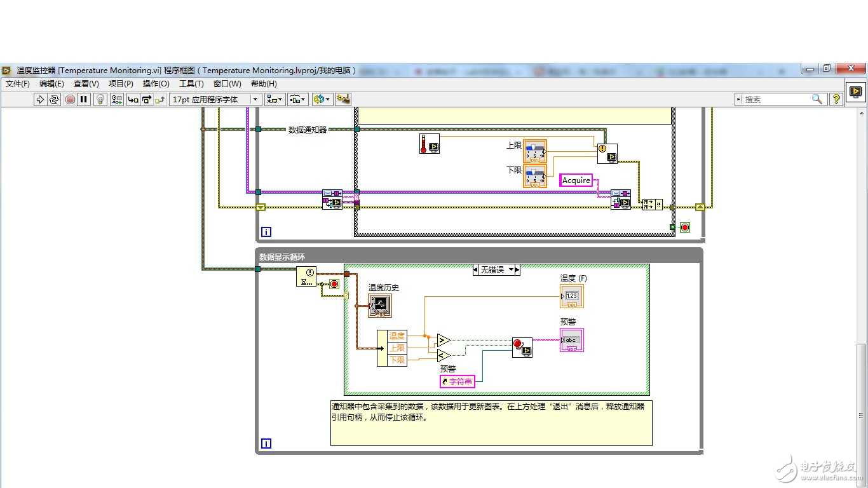Image resolution: width=868 pixels, height=488 pixels.
Task: Select the 下限 slider control terminal
Action: click(x=535, y=176)
